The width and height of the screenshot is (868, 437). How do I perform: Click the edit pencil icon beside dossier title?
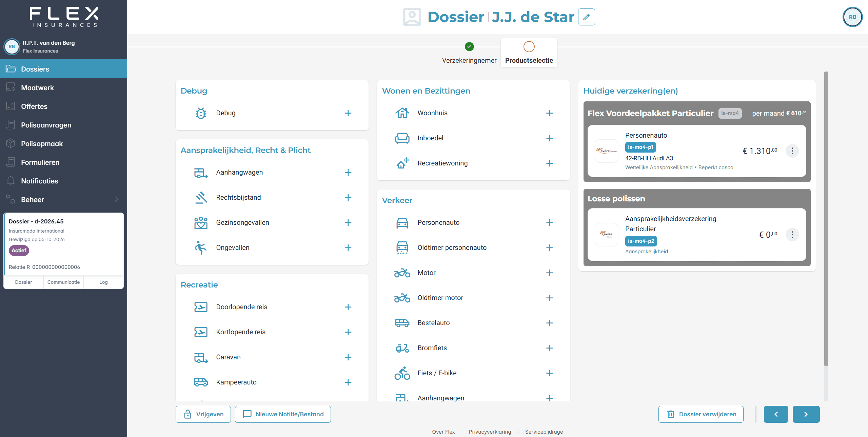(586, 17)
